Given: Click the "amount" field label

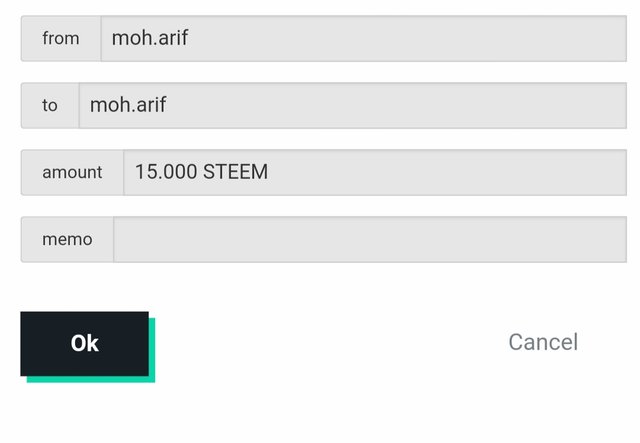Looking at the screenshot, I should click(72, 172).
